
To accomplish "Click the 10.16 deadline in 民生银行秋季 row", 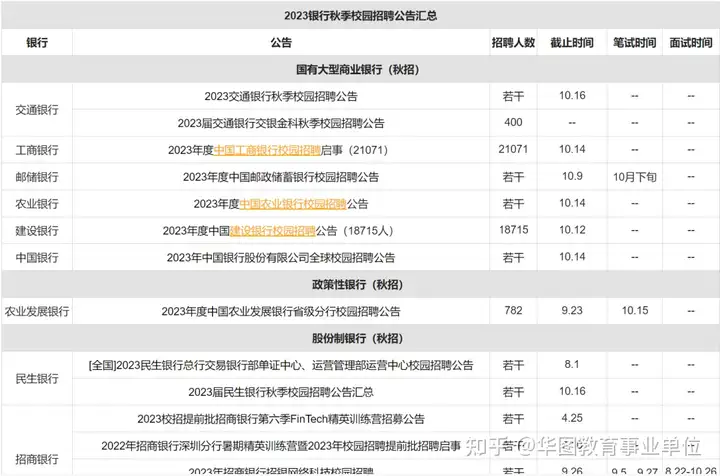I will pos(572,391).
